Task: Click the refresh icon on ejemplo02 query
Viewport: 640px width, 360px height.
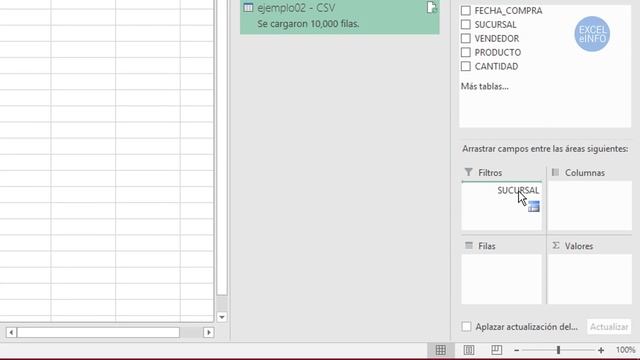Action: [431, 7]
